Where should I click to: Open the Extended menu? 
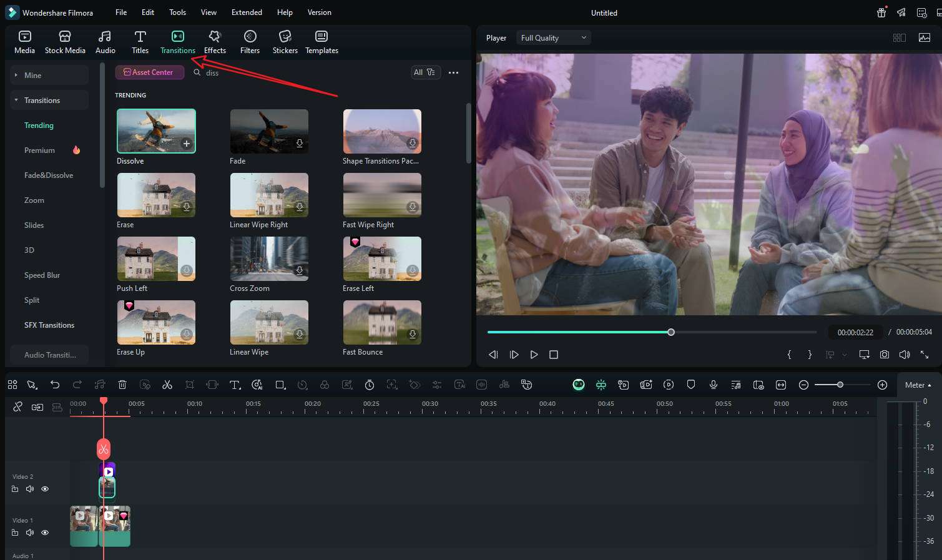[247, 12]
